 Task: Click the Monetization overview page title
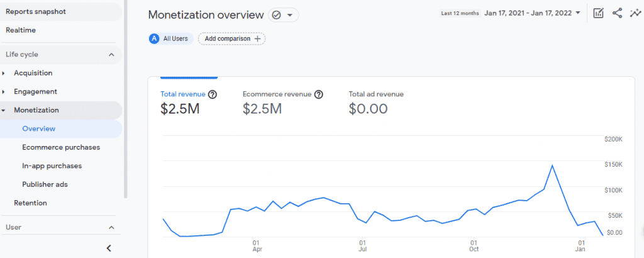[206, 15]
